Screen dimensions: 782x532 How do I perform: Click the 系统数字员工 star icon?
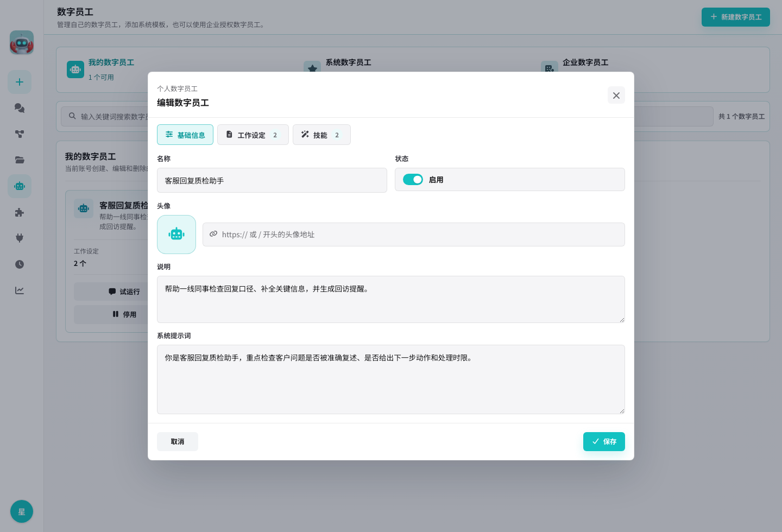(312, 68)
